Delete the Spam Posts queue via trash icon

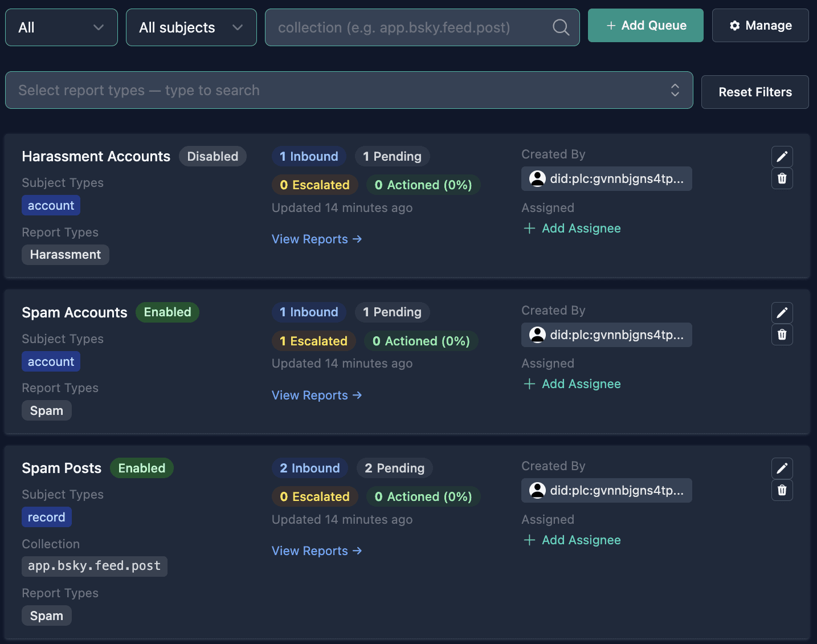coord(782,490)
